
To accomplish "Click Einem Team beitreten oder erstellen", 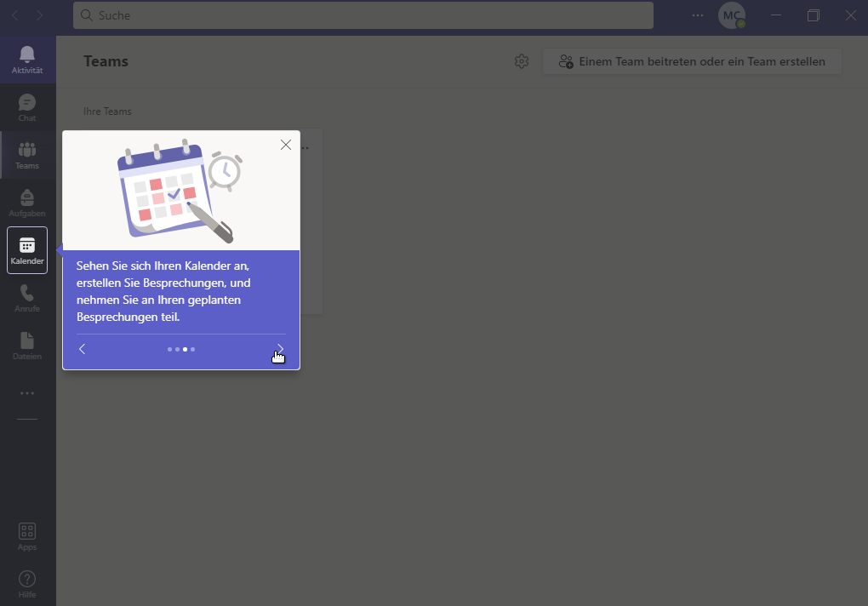I will click(x=692, y=61).
